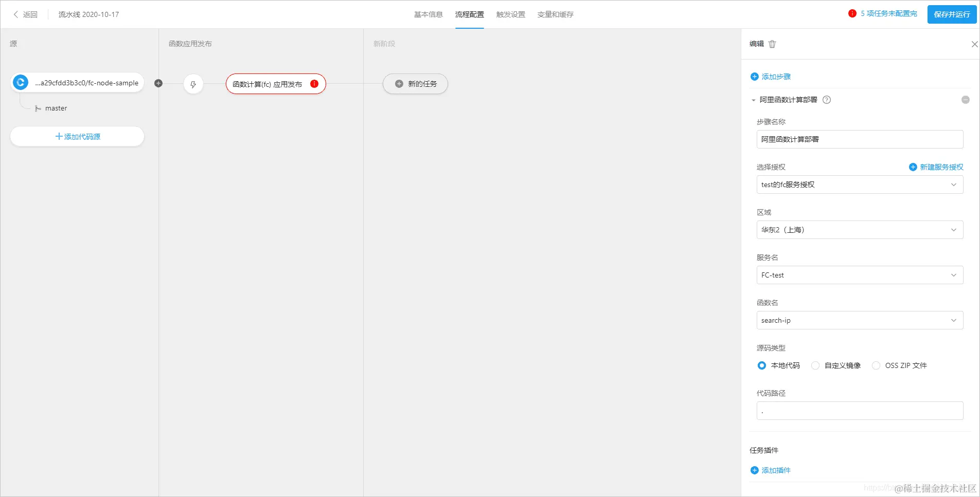Click the 添加插件 link
Screen dimensions: 980x497
(776, 470)
